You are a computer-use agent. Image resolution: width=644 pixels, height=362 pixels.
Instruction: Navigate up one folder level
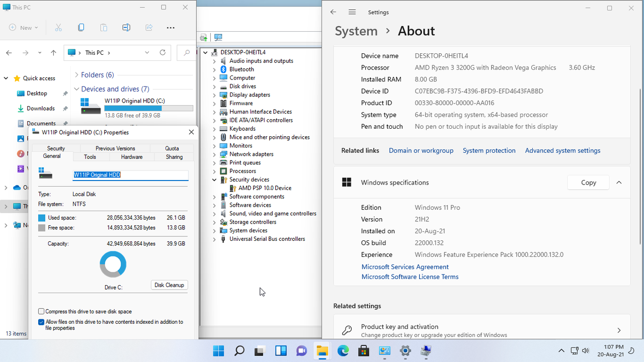tap(53, 52)
